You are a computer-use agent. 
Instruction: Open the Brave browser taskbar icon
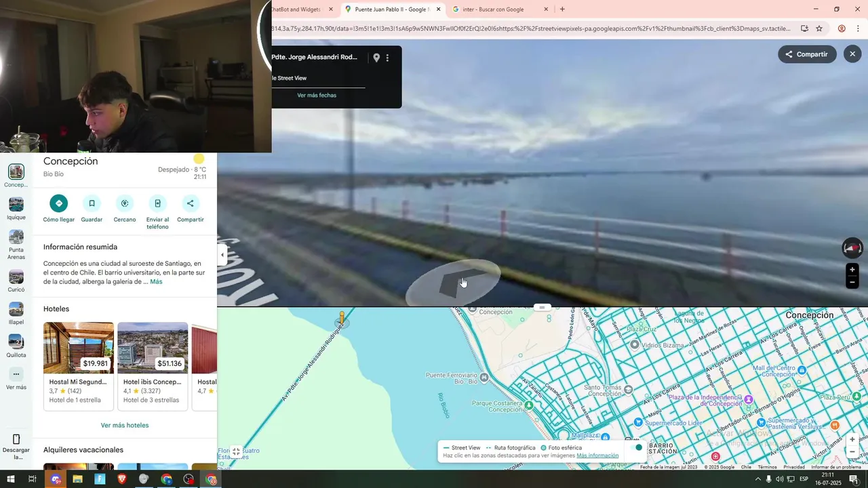[x=122, y=479]
